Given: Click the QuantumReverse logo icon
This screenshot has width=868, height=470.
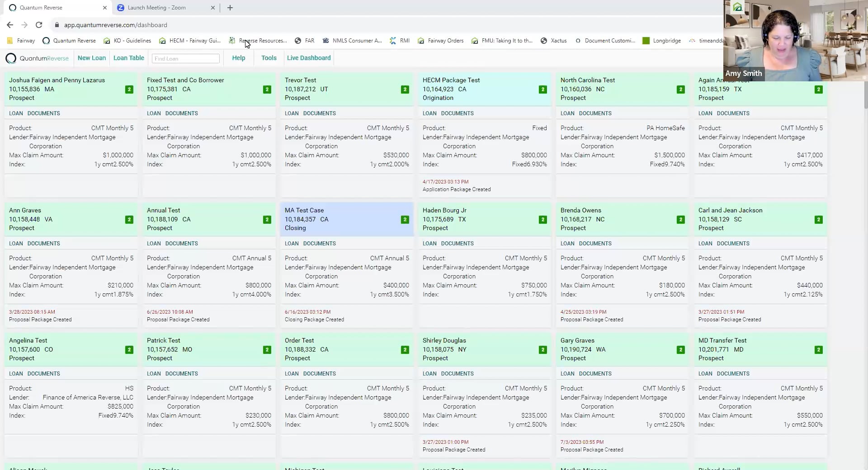Looking at the screenshot, I should point(11,58).
